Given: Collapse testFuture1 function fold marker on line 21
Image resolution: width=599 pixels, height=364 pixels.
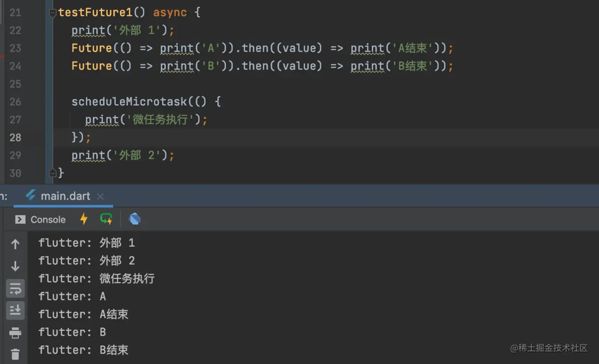Looking at the screenshot, I should pyautogui.click(x=53, y=14).
